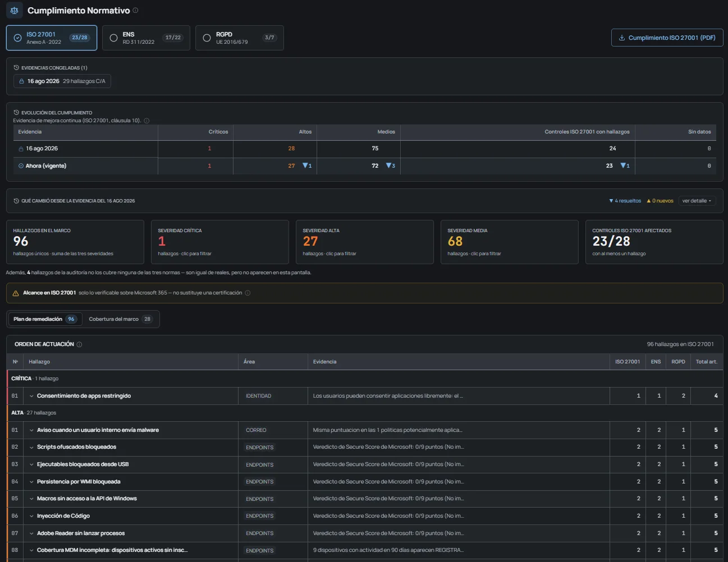Filter by Severidad Crítica card
Screen dimensions: 728x562
[220, 242]
